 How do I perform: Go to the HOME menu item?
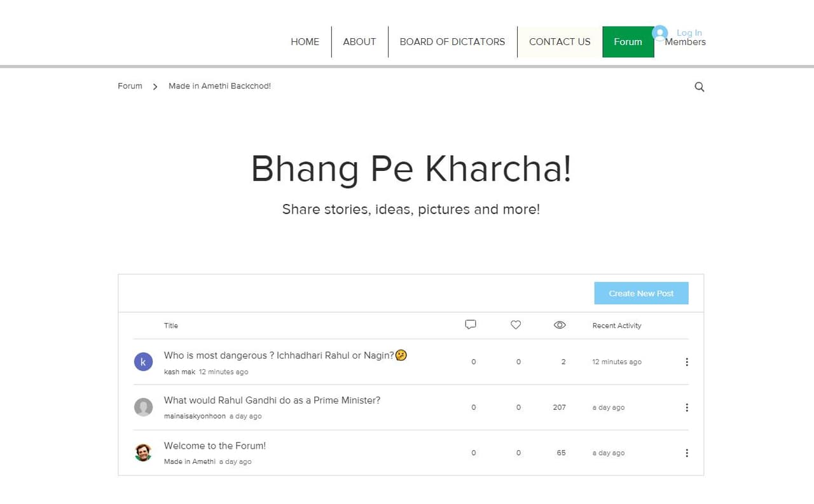(305, 42)
